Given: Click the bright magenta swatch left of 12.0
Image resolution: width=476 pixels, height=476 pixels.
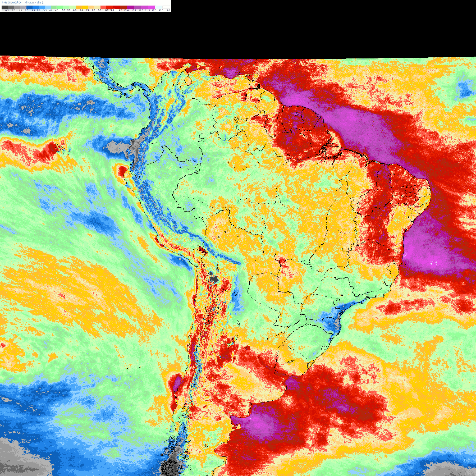Looking at the screenshot, I should click(152, 7).
